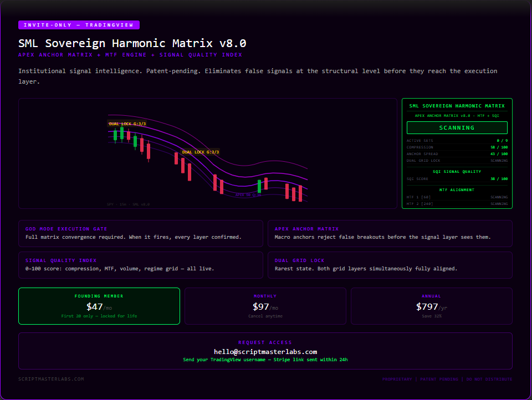Click the Full matrix convergence required description
Viewport: 532px width, 400px height.
tap(134, 237)
